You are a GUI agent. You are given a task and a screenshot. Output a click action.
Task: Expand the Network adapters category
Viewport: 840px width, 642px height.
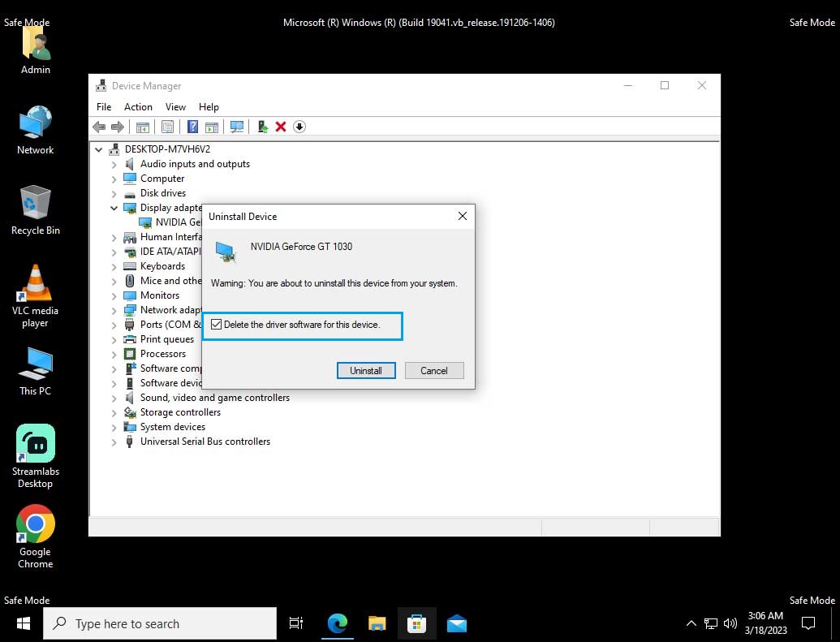click(113, 309)
